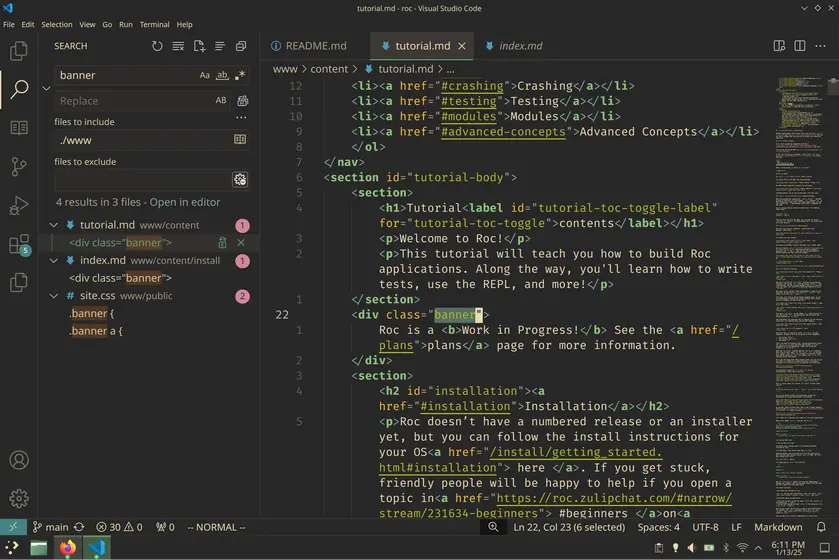
Task: Open the Run and Debug view
Action: coord(19,206)
